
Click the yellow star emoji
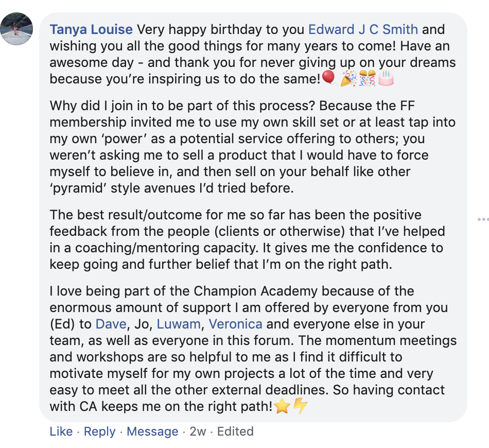coord(282,406)
